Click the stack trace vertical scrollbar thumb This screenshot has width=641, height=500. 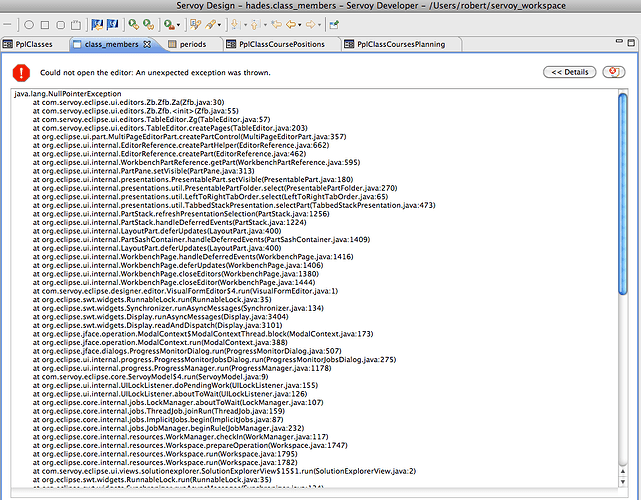(x=623, y=194)
